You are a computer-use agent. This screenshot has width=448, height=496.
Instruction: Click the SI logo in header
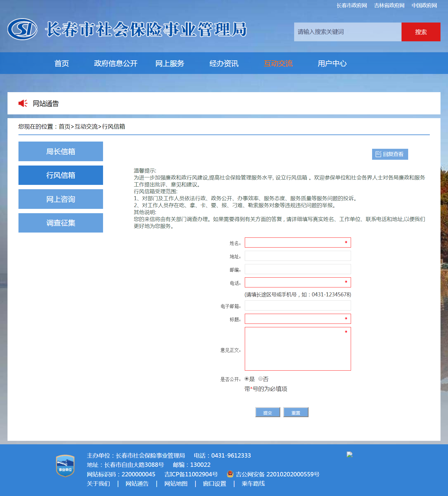pos(22,29)
